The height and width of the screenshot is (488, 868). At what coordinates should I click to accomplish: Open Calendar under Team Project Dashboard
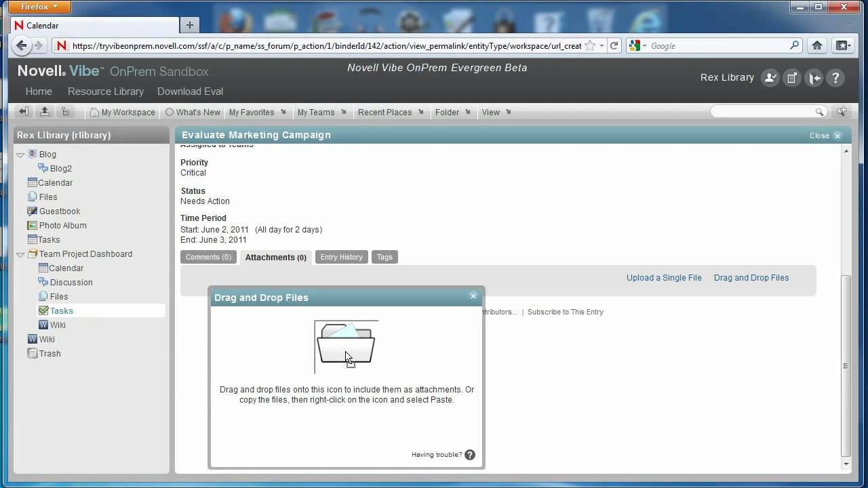coord(66,268)
